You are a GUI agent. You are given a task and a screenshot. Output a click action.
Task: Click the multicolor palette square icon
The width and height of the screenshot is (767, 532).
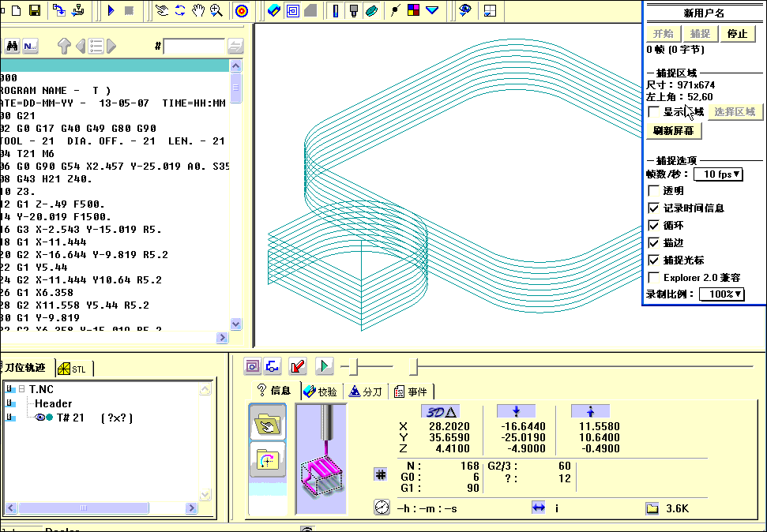[x=414, y=10]
